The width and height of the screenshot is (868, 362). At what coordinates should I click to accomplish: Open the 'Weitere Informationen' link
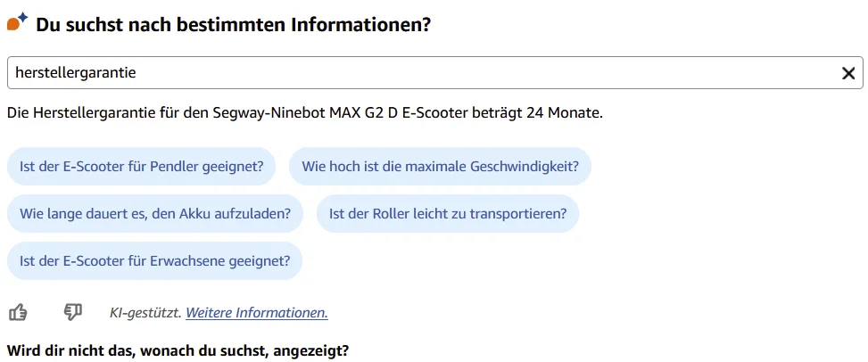pyautogui.click(x=256, y=312)
